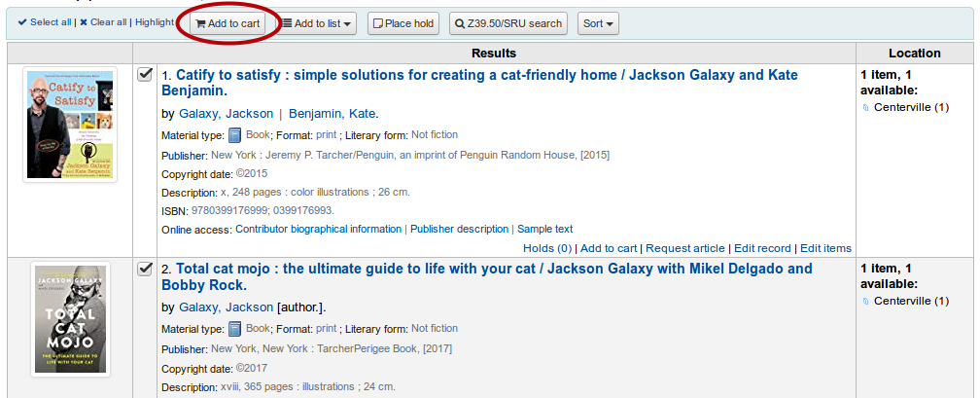This screenshot has height=398, width=980.
Task: Open author link Benjamin, Kate
Action: tap(332, 114)
